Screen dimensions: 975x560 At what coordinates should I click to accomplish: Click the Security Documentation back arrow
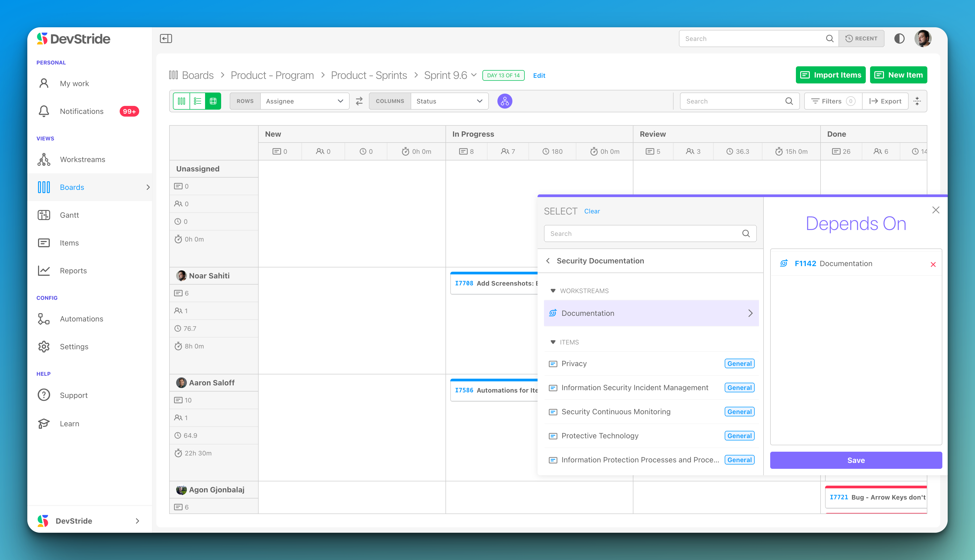tap(549, 260)
